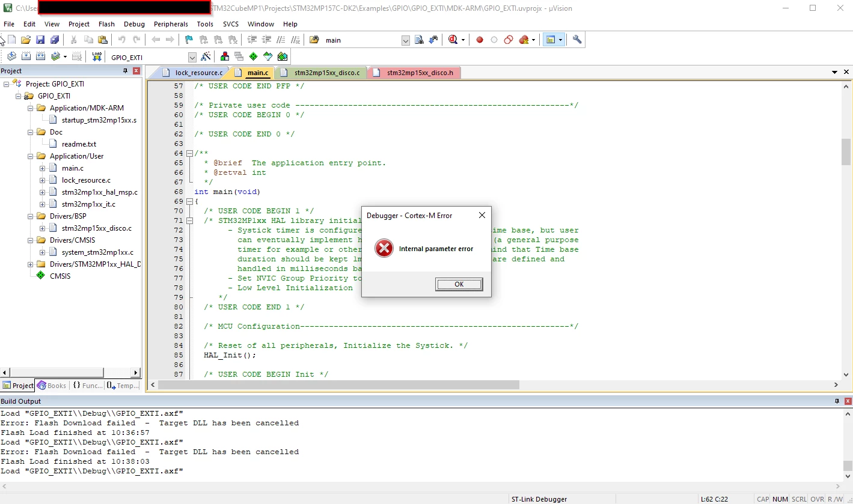This screenshot has width=853, height=504.
Task: Open the Pack Installer icon
Action: click(x=283, y=56)
